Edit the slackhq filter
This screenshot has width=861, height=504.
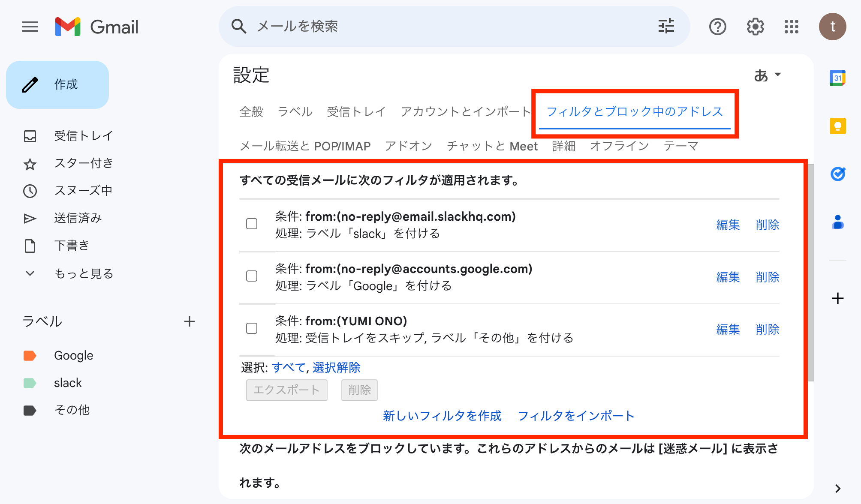(x=728, y=225)
